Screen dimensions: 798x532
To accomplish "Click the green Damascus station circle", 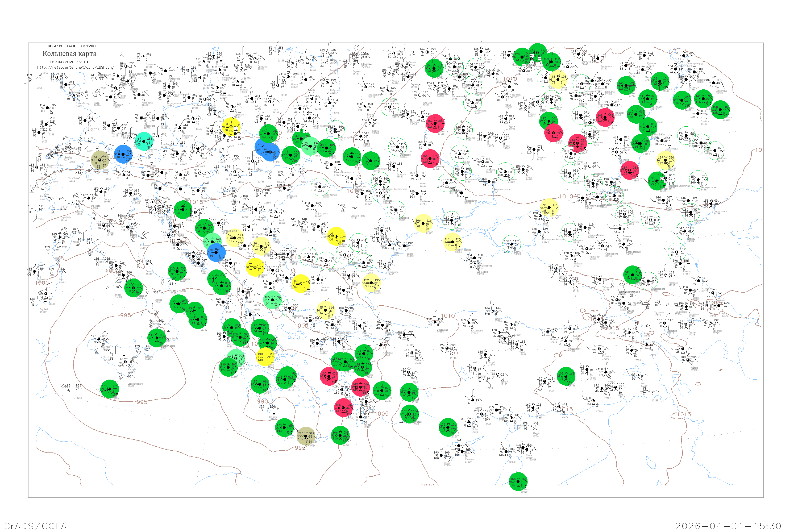I will [518, 481].
